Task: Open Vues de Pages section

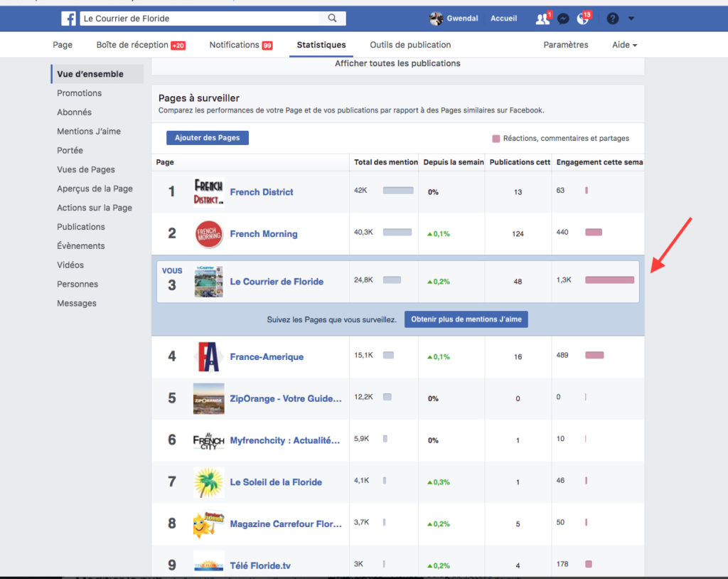Action: click(86, 169)
